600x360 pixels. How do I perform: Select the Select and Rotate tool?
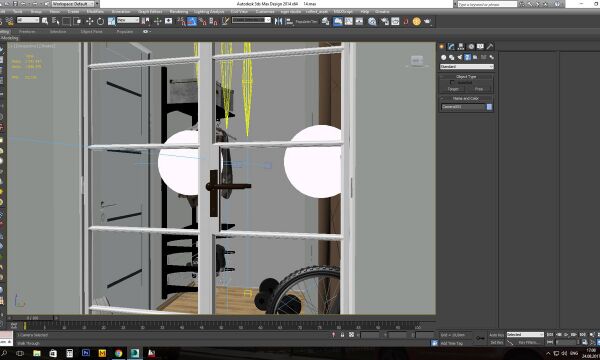point(100,21)
